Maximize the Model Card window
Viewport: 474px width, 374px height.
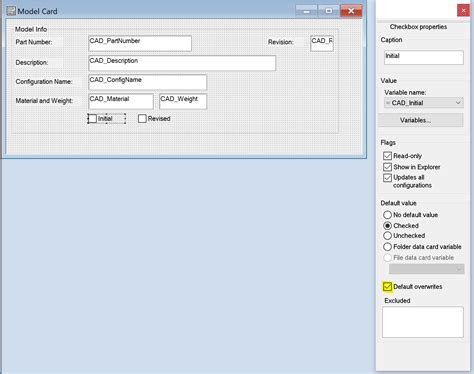pyautogui.click(x=328, y=11)
